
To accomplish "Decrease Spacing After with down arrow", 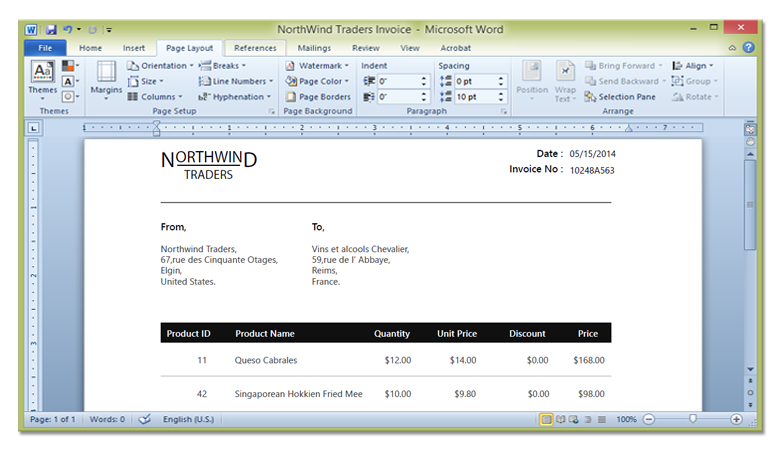I will [x=501, y=99].
